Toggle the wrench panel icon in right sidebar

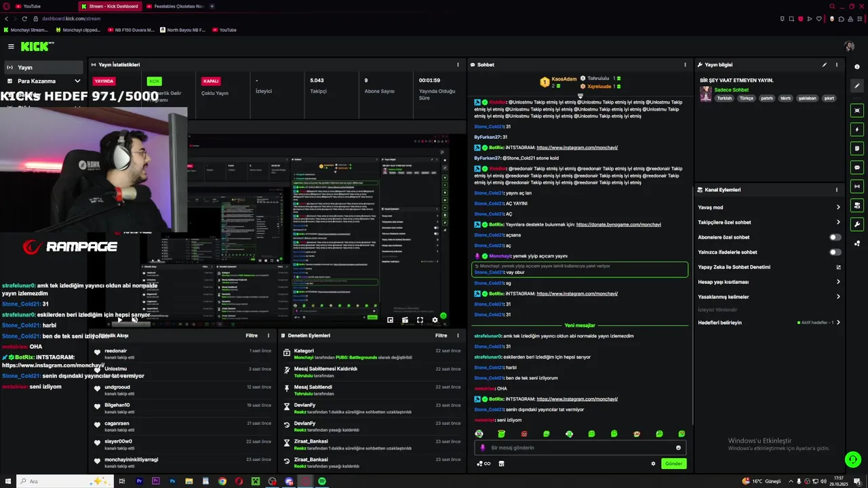tap(857, 224)
